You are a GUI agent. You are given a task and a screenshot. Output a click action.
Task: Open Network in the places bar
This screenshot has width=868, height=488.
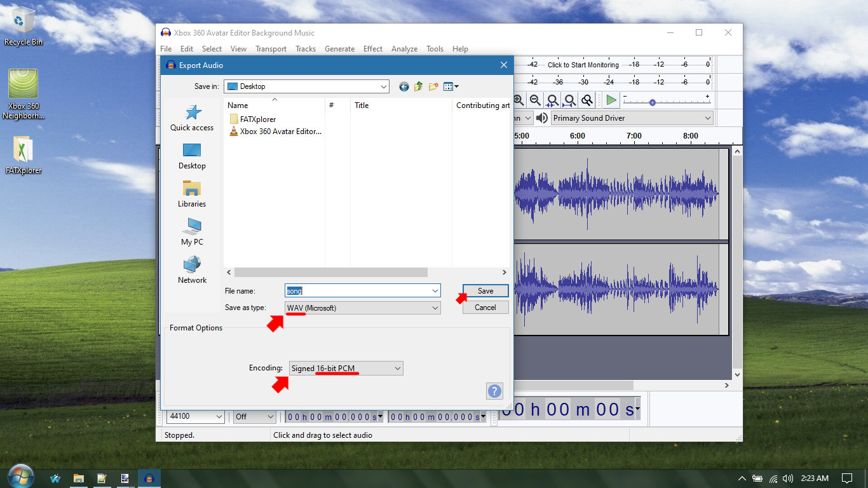point(192,271)
